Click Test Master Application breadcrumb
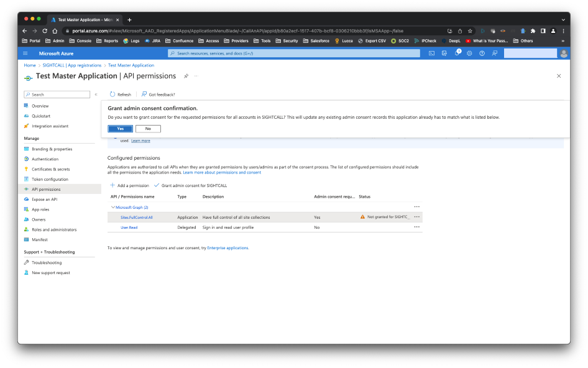 tap(131, 65)
